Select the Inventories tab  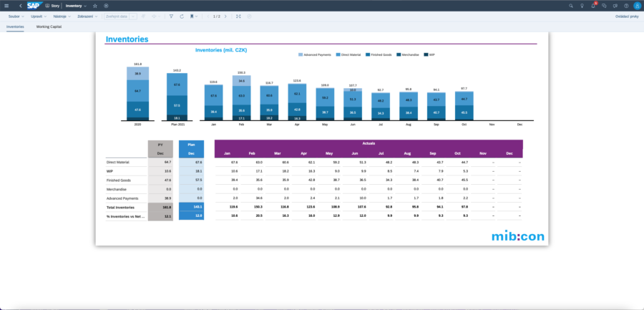[15, 26]
